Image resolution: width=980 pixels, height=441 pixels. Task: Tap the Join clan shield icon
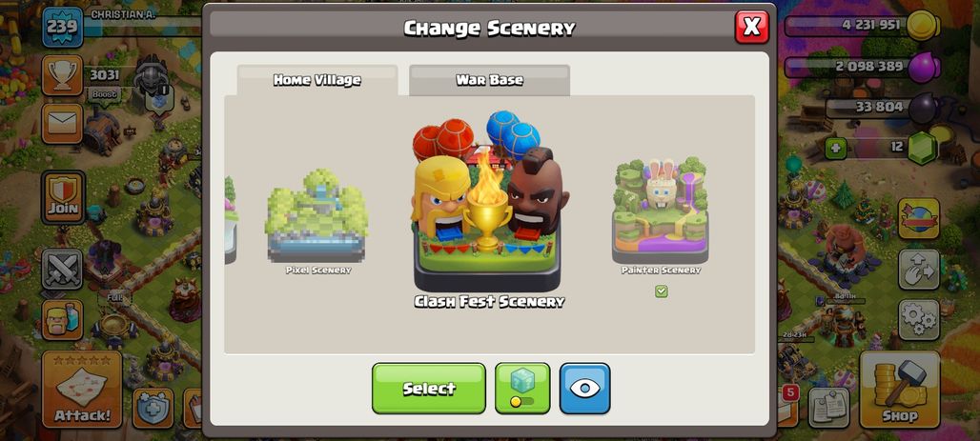click(64, 197)
